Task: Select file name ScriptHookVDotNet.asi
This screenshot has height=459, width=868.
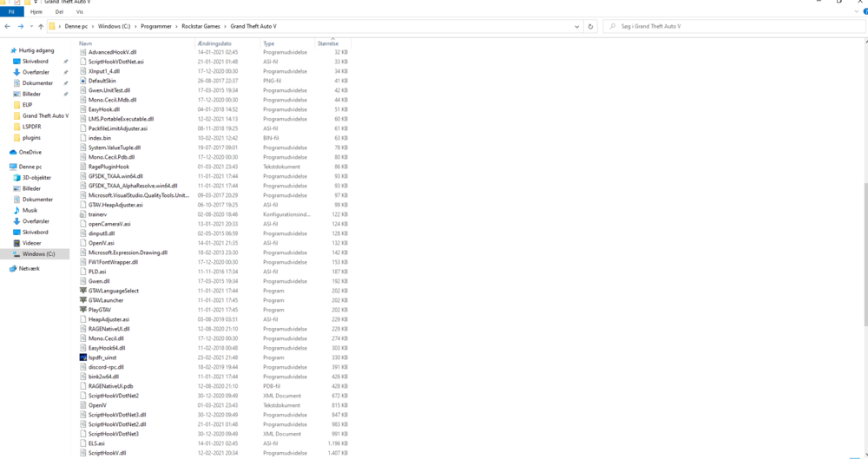Action: coord(116,62)
